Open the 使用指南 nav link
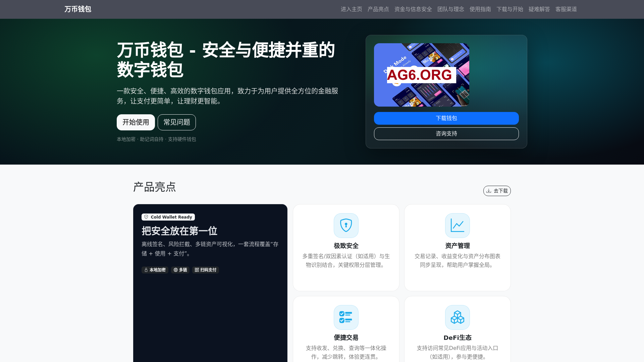Image resolution: width=644 pixels, height=362 pixels. coord(480,9)
